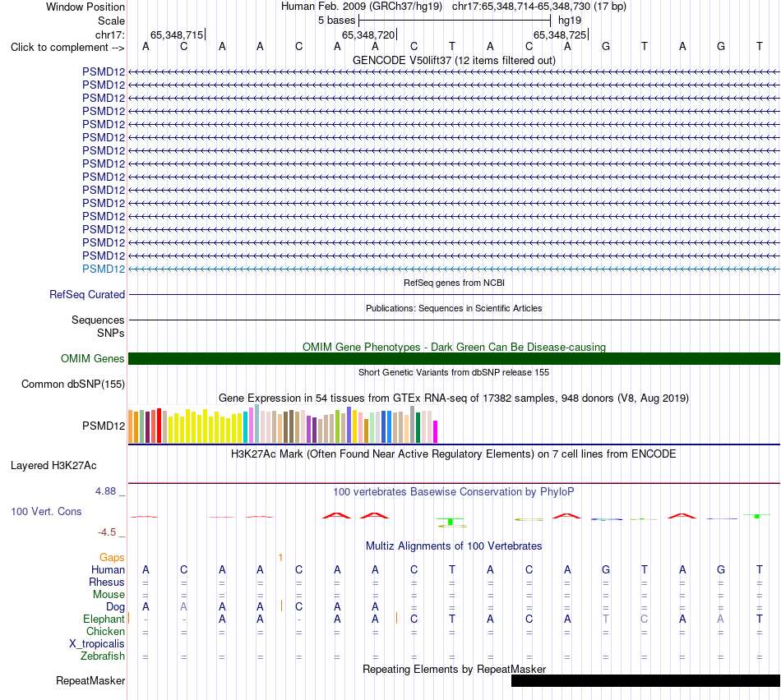The image size is (781, 700).
Task: Select the Human alignment row label
Action: coord(108,569)
